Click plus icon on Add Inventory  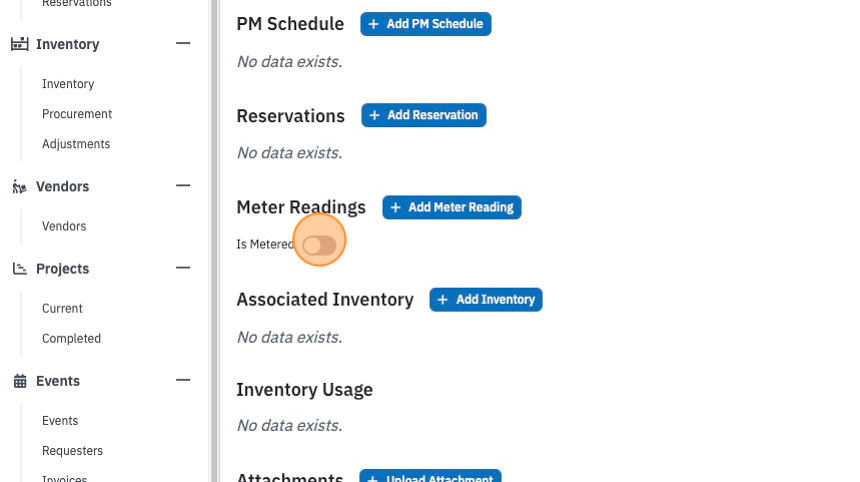point(443,299)
